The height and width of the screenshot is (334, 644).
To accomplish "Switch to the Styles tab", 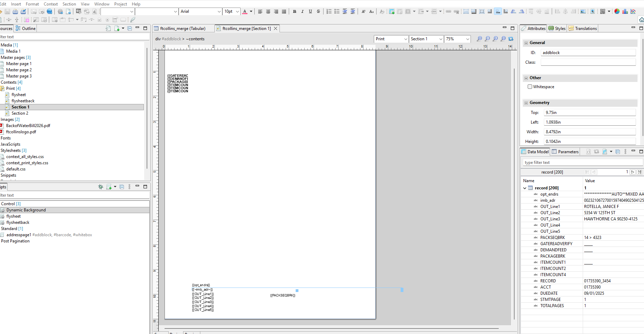I will [557, 29].
